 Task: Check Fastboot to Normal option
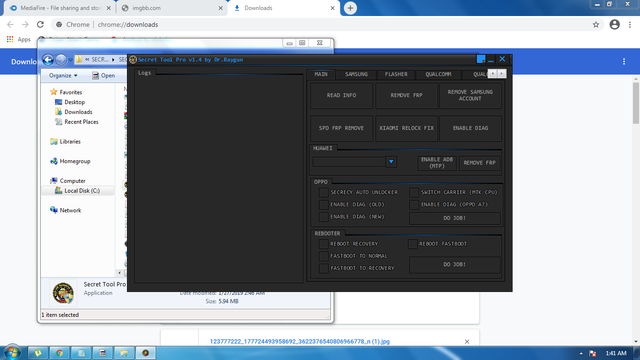point(324,256)
